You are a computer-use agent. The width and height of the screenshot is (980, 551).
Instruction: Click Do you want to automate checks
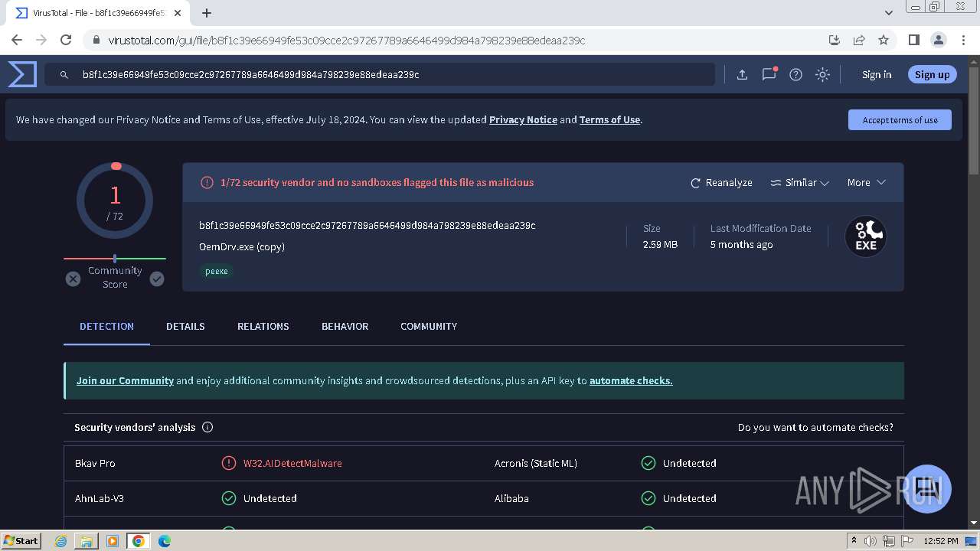(815, 428)
